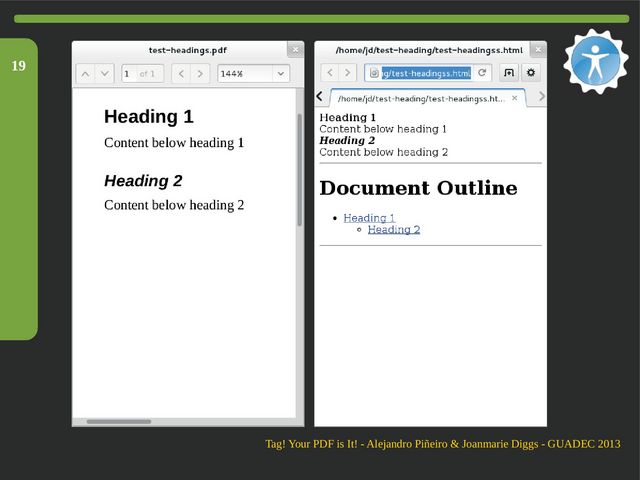
Task: Go to previous page in PDF viewer
Action: pos(85,73)
